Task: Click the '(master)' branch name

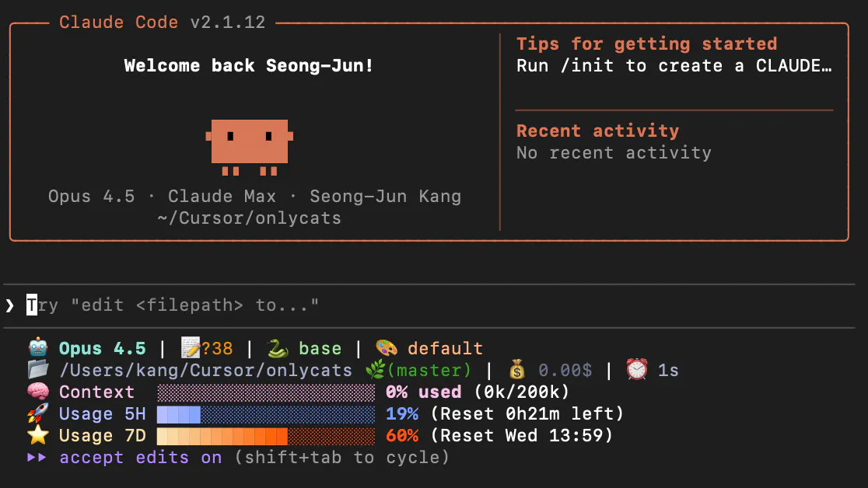Action: coord(429,370)
